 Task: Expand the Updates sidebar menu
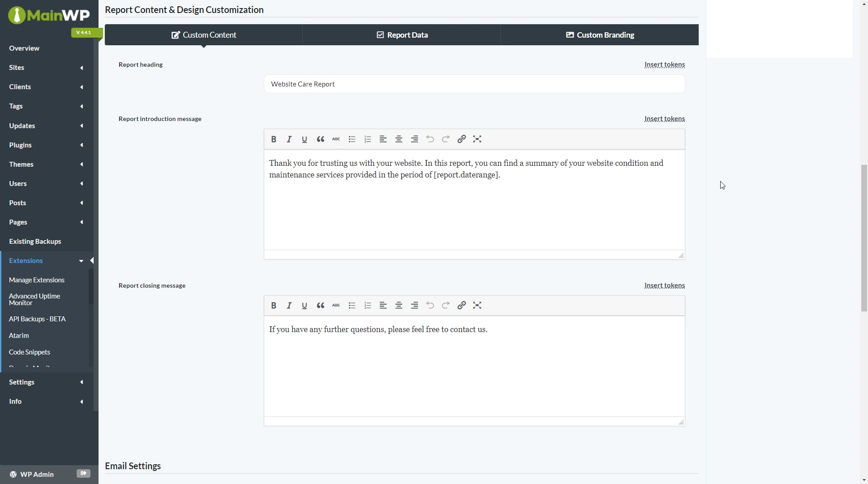(47, 125)
